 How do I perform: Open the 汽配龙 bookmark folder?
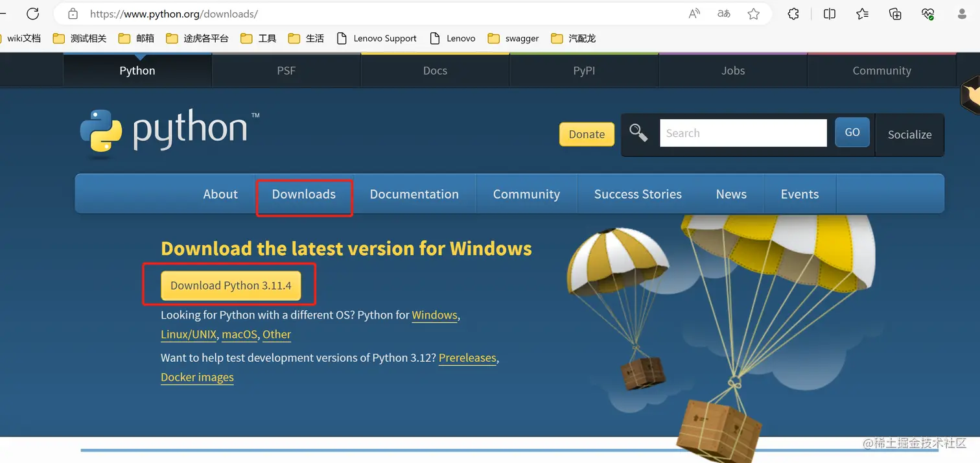click(574, 38)
